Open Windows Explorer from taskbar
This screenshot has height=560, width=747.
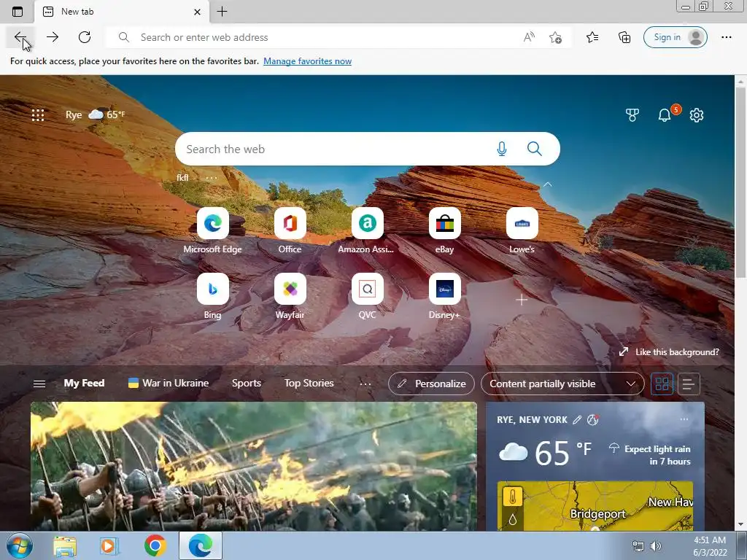pyautogui.click(x=65, y=545)
